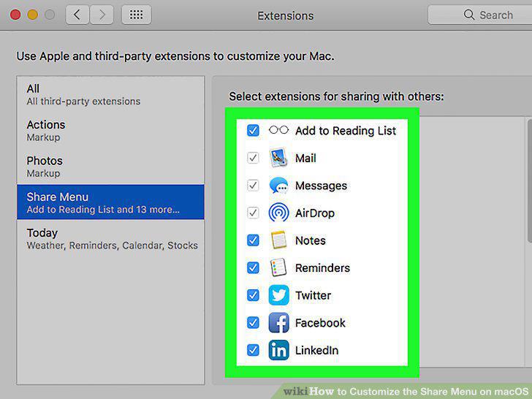
Task: Click the Mail stamp icon
Action: 278,158
